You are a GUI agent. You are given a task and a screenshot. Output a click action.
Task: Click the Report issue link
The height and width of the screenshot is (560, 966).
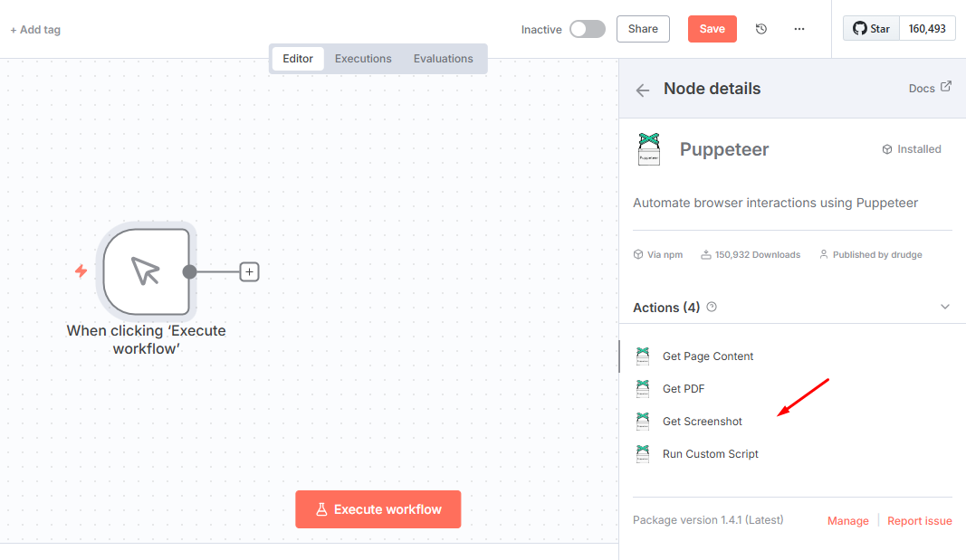point(919,521)
